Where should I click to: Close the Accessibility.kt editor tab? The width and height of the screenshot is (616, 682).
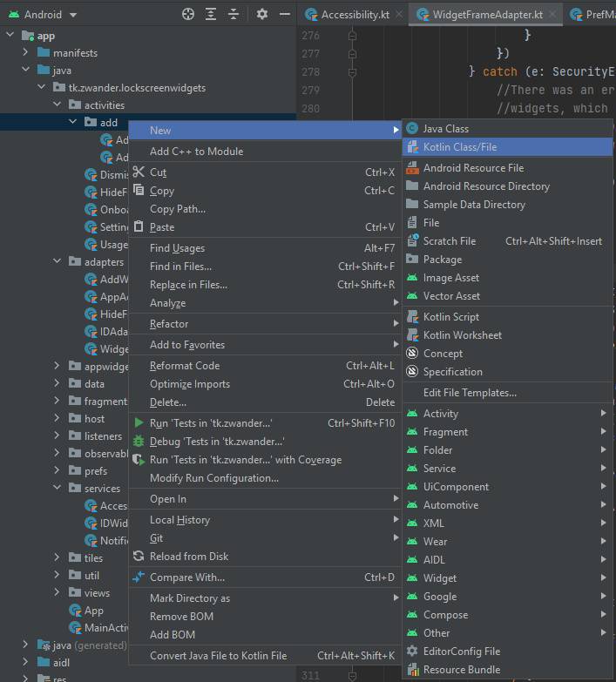click(x=399, y=15)
